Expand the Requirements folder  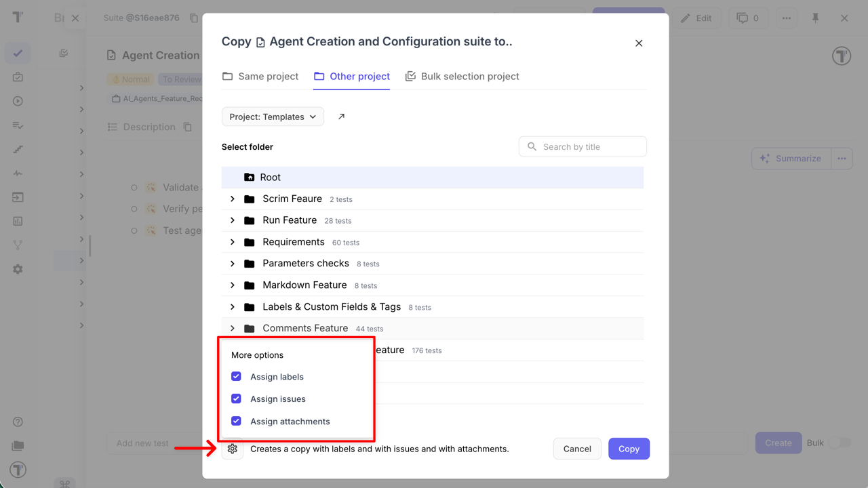click(233, 242)
